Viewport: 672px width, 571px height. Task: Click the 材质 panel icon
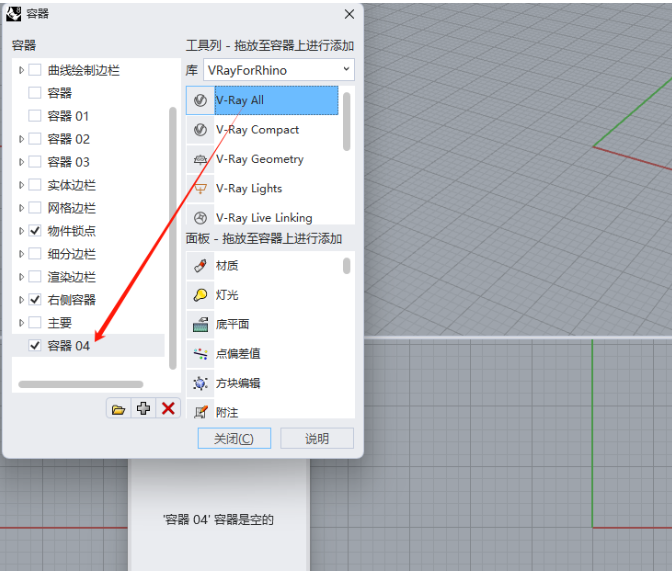click(200, 266)
